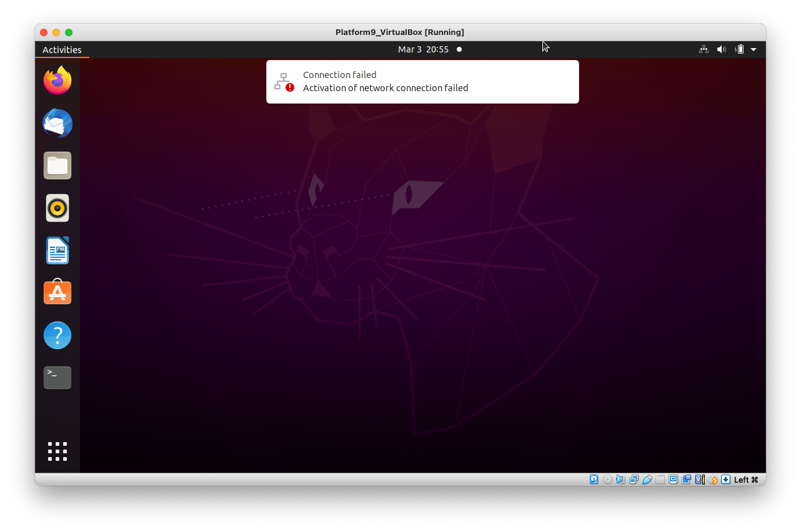Click VirtualBox network adapters indicator
801x532 pixels.
(x=634, y=480)
